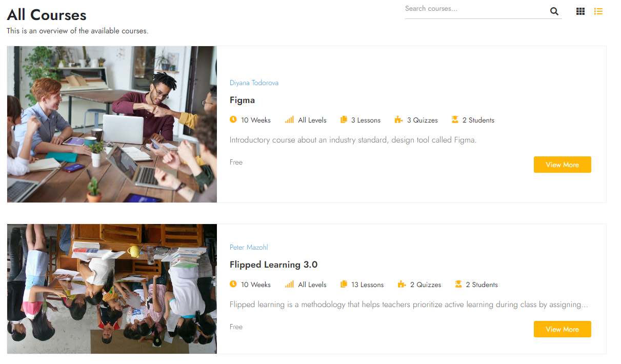Click the Figma course description text
The height and width of the screenshot is (364, 621).
coord(353,139)
